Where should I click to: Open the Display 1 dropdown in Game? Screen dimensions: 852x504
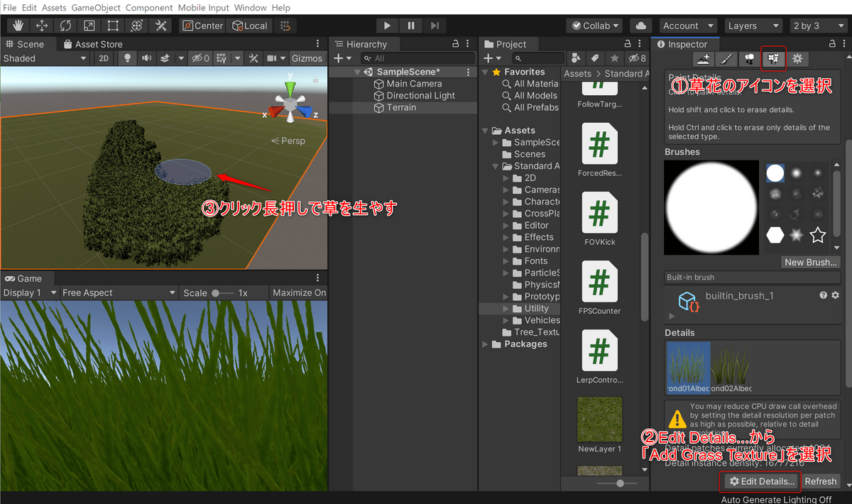tap(28, 292)
